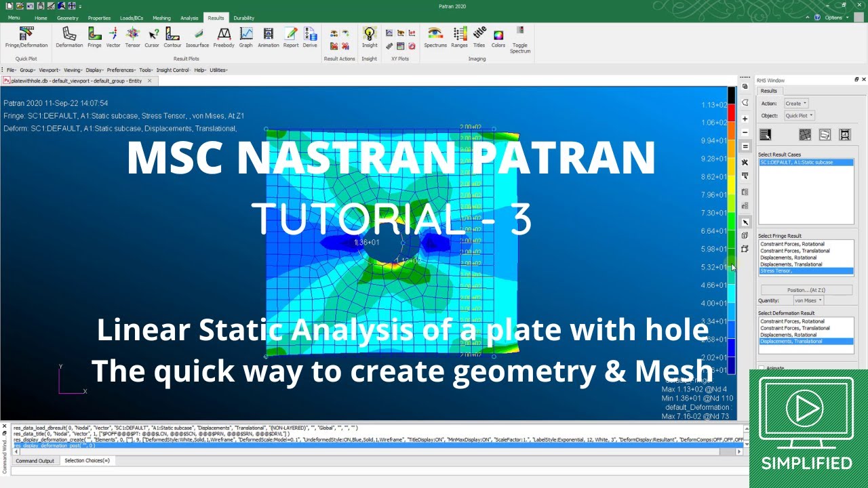Image resolution: width=868 pixels, height=488 pixels.
Task: Switch to the Durability ribbon tab
Action: pos(244,18)
